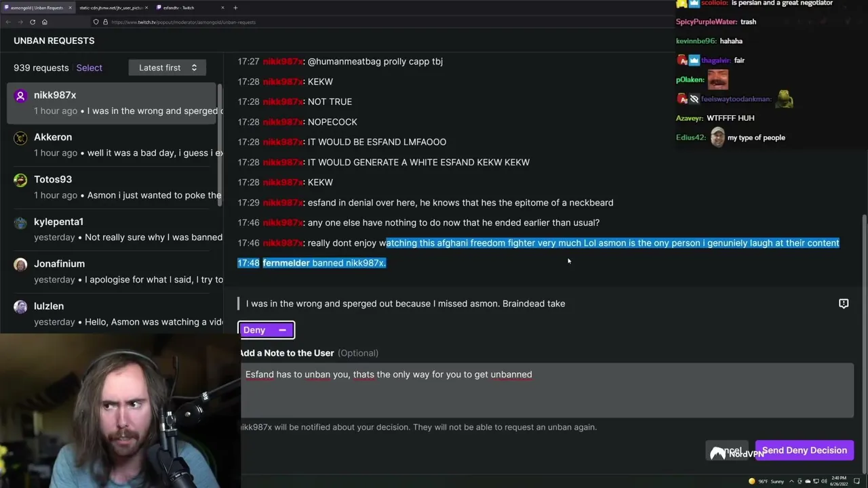Edit the note to the user field
The image size is (868, 488).
(547, 390)
